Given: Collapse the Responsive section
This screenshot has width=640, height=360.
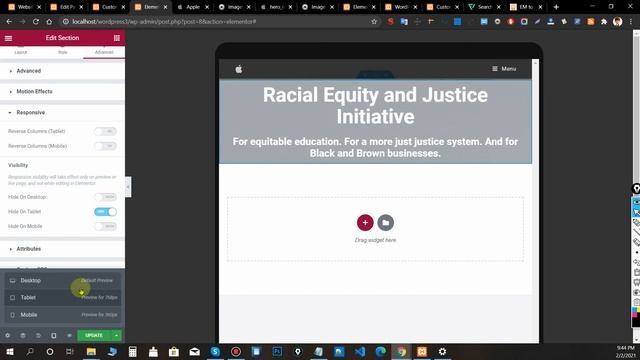Looking at the screenshot, I should tap(62, 113).
